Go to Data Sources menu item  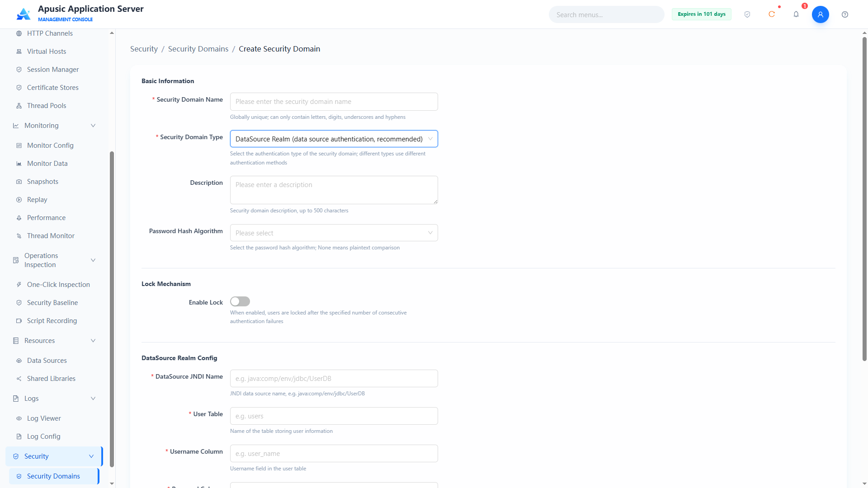point(47,361)
